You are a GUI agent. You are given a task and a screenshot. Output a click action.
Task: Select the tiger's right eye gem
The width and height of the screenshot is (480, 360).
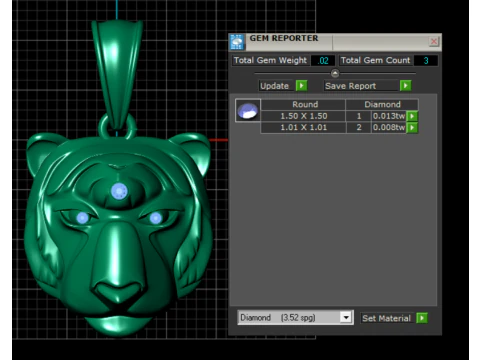(x=155, y=218)
